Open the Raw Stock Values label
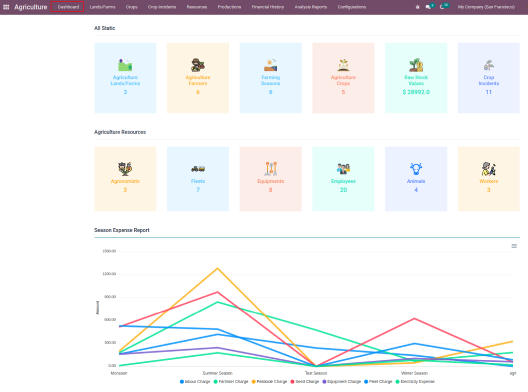 tap(416, 80)
